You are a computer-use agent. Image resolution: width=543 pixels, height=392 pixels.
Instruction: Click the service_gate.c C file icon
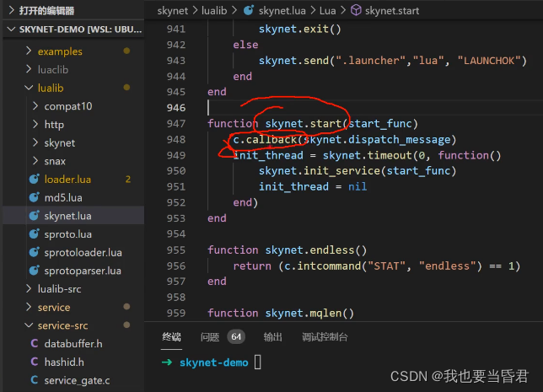coord(35,380)
